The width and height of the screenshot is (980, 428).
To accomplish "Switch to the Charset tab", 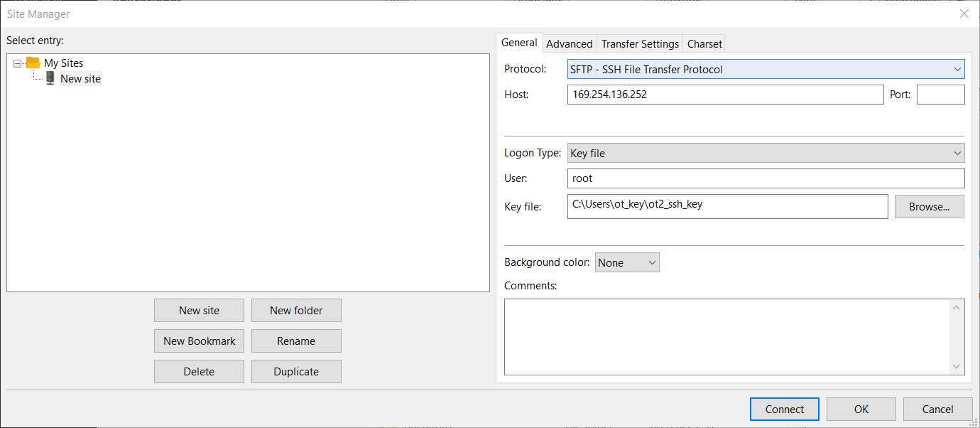I will (704, 44).
